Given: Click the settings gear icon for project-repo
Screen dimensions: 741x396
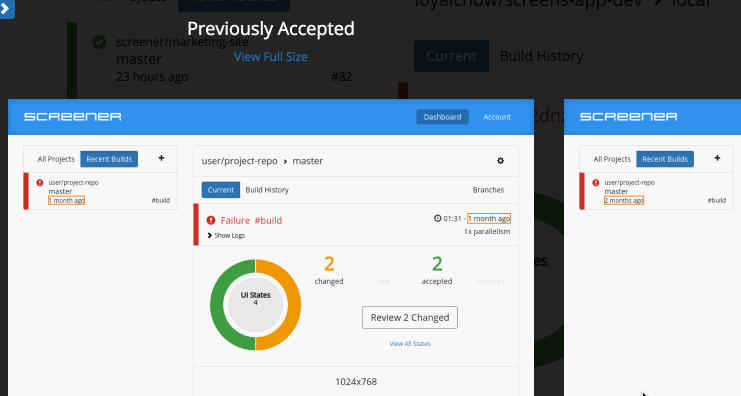Looking at the screenshot, I should point(500,161).
